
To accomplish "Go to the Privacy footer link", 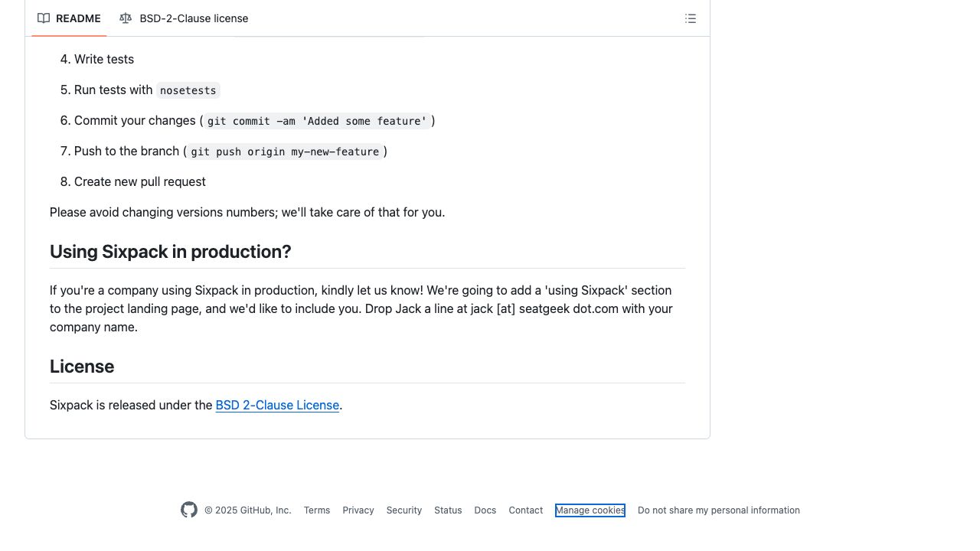I will [x=358, y=510].
